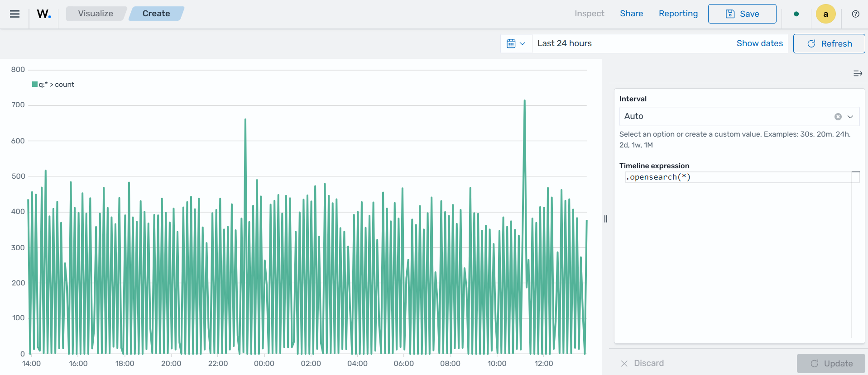Discard editor changes
The width and height of the screenshot is (868, 375).
[x=642, y=363]
